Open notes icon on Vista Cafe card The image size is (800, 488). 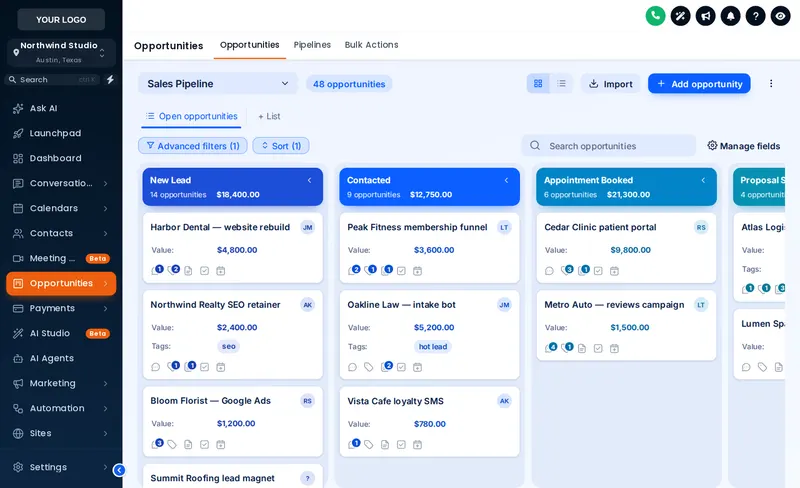click(385, 445)
